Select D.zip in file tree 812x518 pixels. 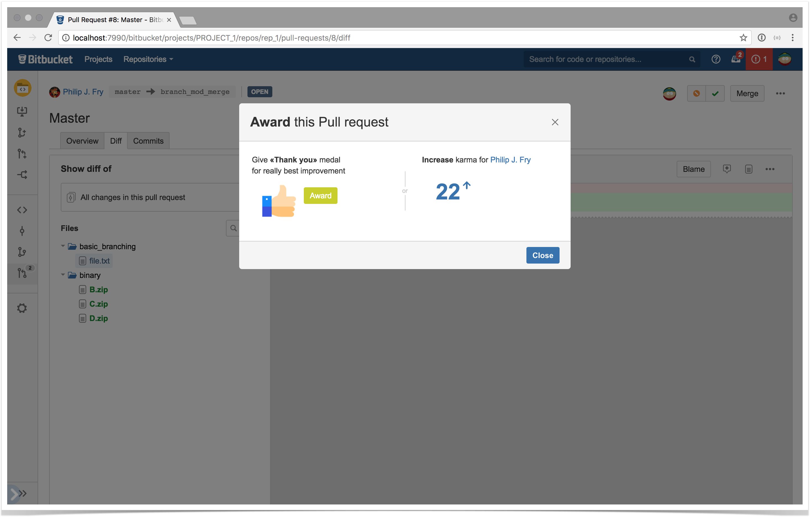(x=99, y=318)
